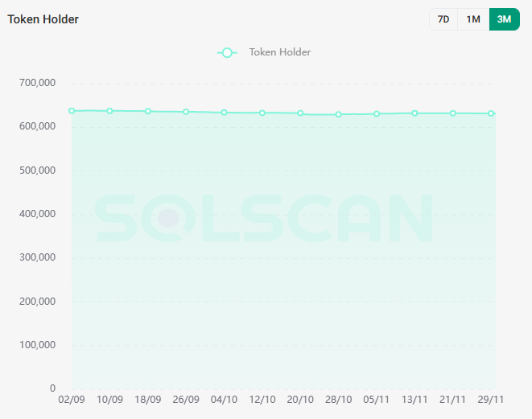Select the 3M time range
The height and width of the screenshot is (419, 532).
coord(504,19)
